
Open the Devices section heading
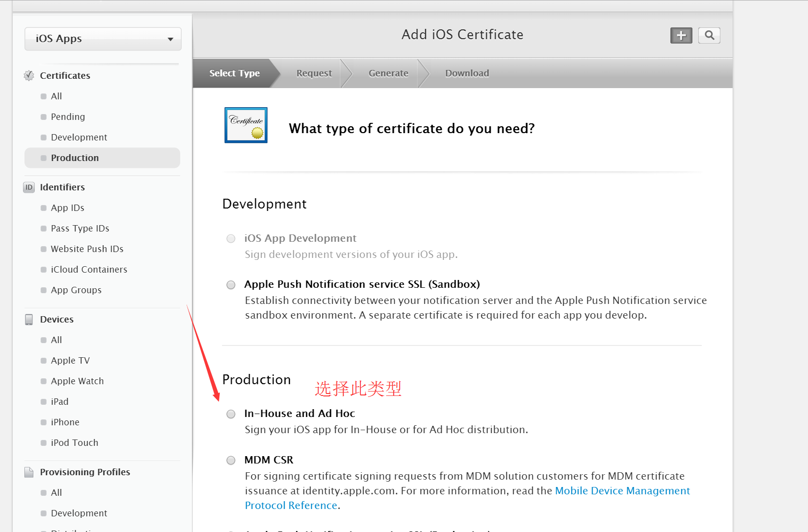[57, 320]
